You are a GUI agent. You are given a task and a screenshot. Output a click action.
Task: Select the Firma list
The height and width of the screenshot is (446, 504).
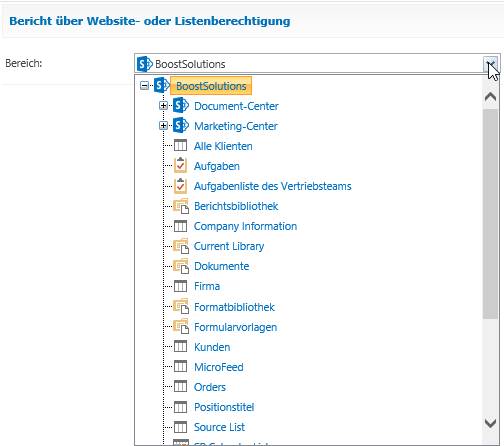pyautogui.click(x=207, y=286)
